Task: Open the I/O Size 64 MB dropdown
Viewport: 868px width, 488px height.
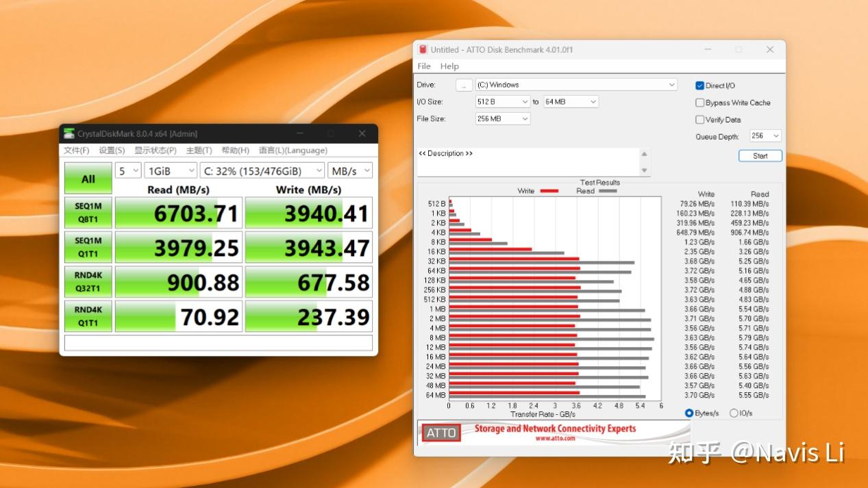Action: tap(571, 101)
